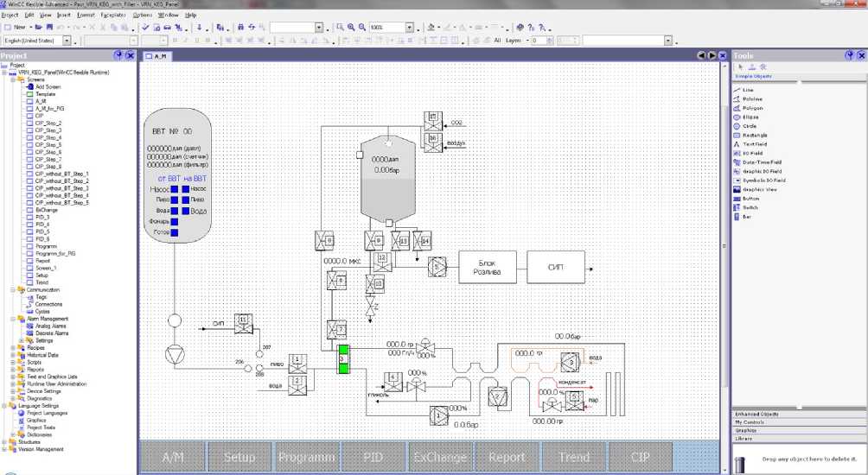Open the zoom percentage dropdown
The image size is (868, 475).
410,28
